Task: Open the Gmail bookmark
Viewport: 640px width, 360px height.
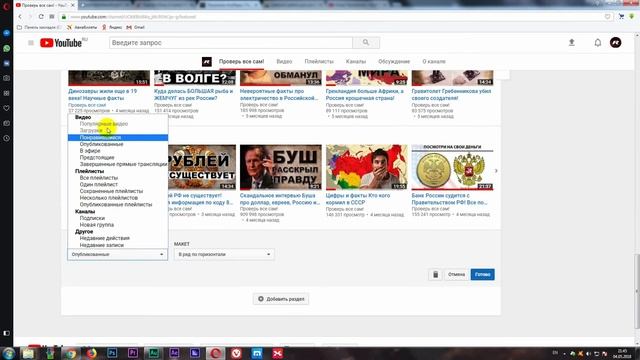Action: 136,27
